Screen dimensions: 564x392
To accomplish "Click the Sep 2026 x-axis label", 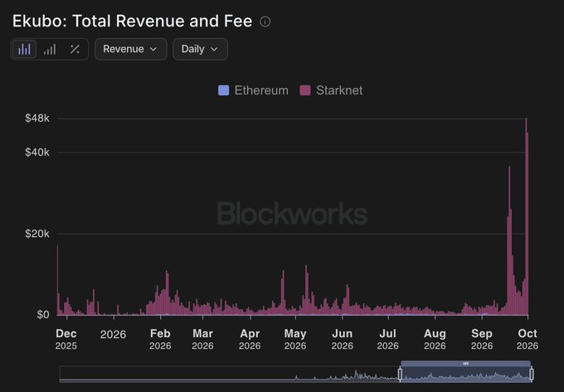I will pyautogui.click(x=482, y=339).
